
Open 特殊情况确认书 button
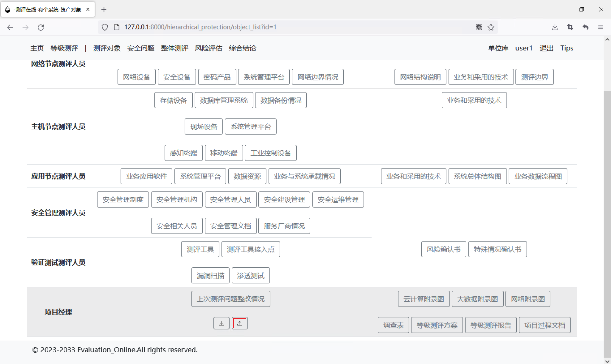pyautogui.click(x=498, y=249)
